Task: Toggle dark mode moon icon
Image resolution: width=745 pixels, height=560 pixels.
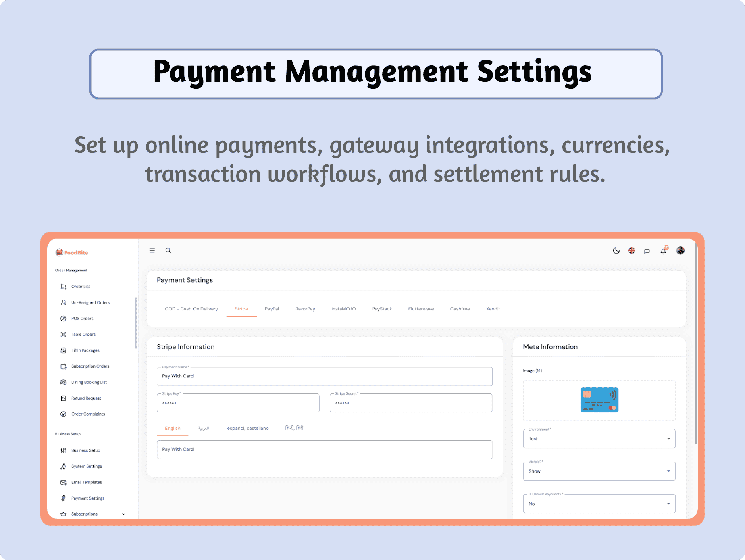Action: pos(616,251)
